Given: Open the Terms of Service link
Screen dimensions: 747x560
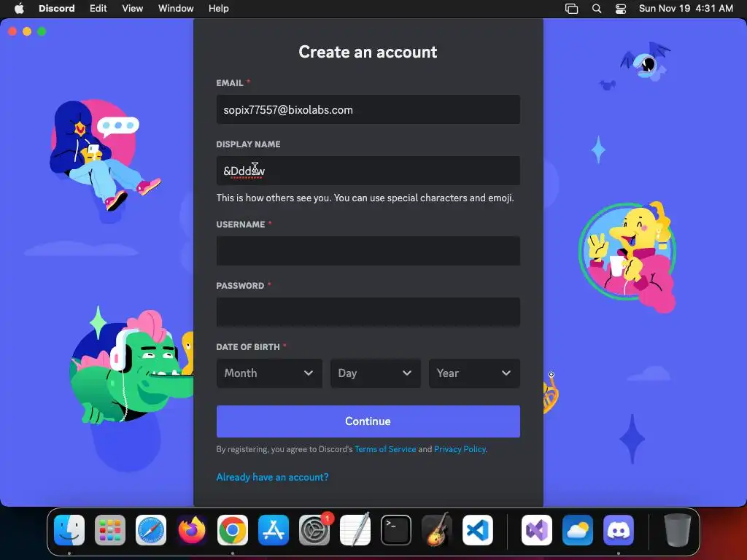Looking at the screenshot, I should 385,449.
